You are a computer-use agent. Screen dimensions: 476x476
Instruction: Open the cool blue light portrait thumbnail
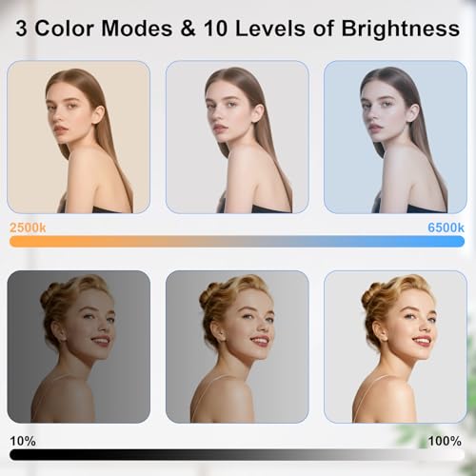click(395, 137)
